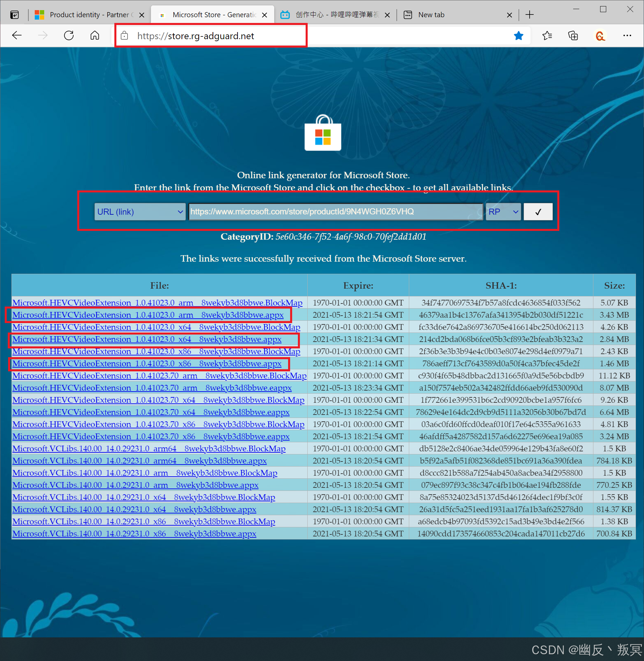The image size is (644, 661).
Task: Download VCLibs 14.0.29231.0 x64 BlockMap
Action: click(144, 497)
